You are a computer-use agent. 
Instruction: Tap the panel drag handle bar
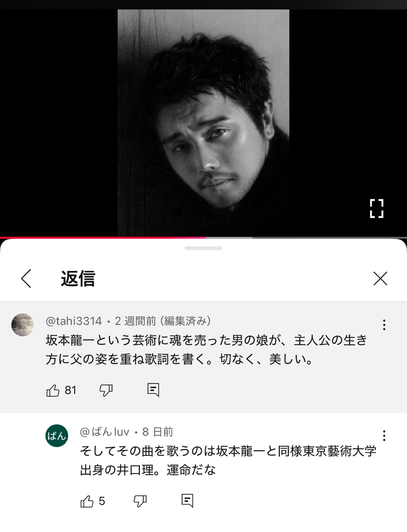coord(203,248)
